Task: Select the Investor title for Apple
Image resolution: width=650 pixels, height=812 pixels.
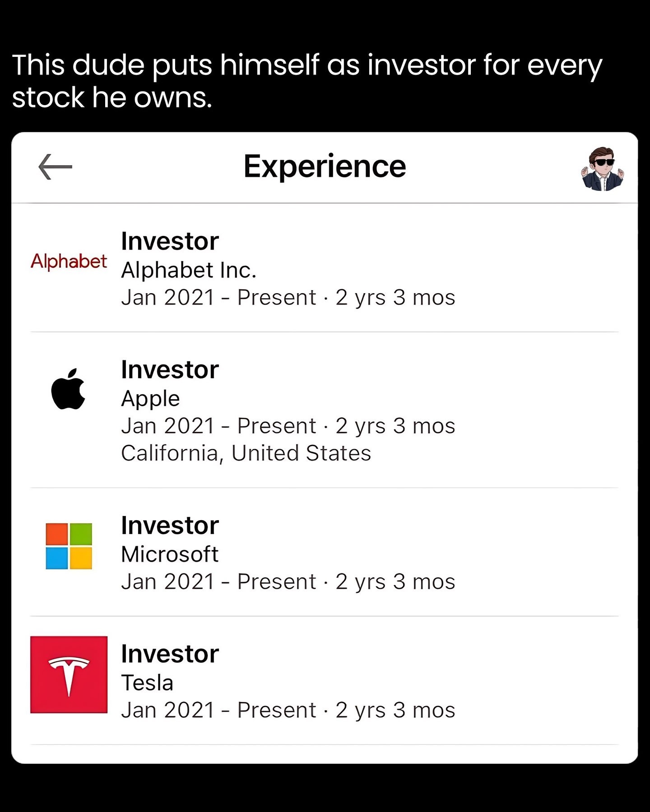Action: tap(170, 370)
